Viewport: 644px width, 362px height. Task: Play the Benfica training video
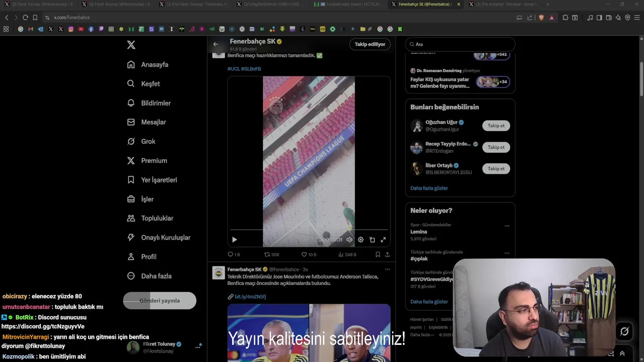[x=234, y=240]
